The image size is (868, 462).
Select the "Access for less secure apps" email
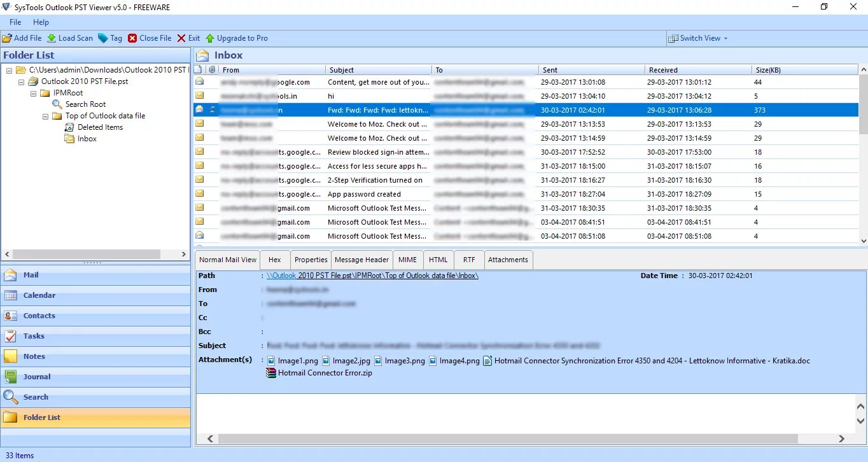point(526,166)
